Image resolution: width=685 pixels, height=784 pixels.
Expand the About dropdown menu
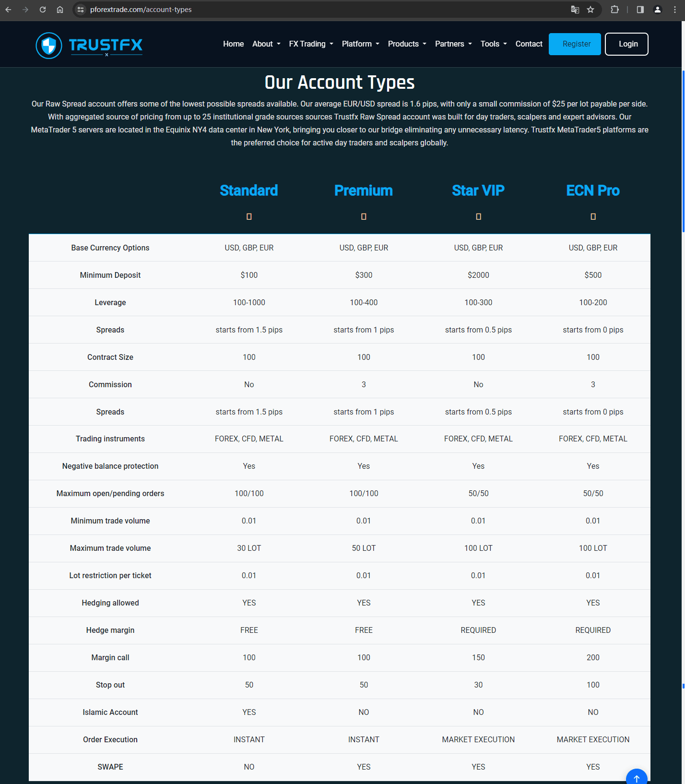[266, 44]
